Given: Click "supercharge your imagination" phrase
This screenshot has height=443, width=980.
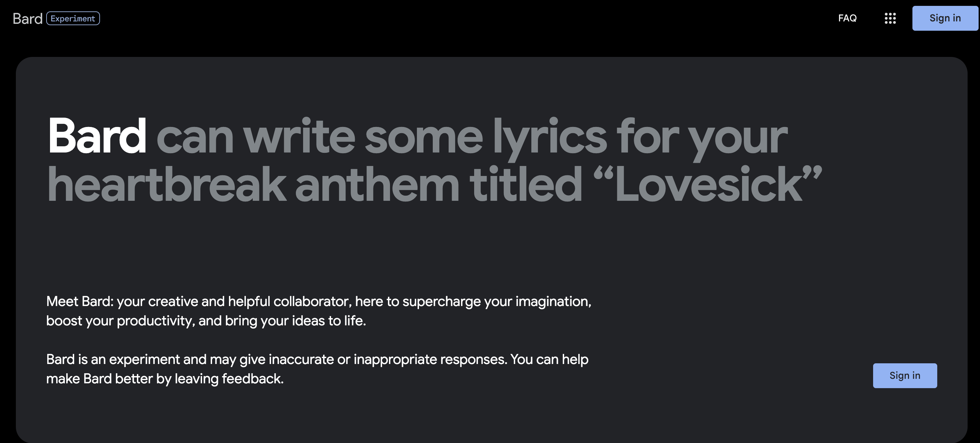Looking at the screenshot, I should [x=497, y=302].
